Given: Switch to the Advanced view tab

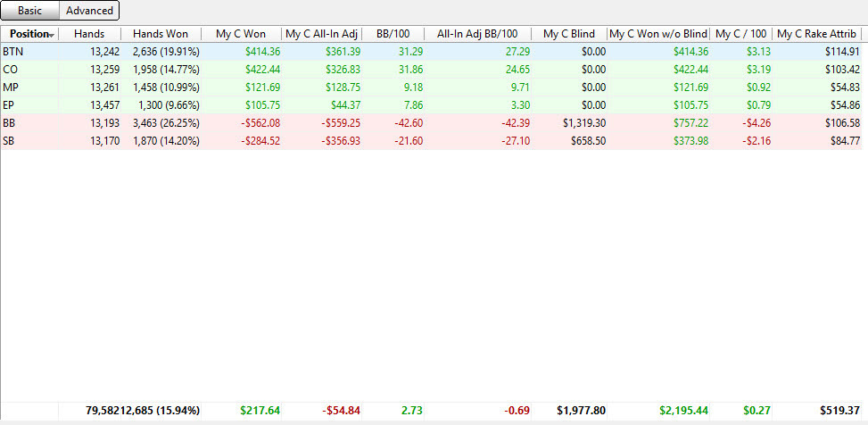Looking at the screenshot, I should [89, 11].
